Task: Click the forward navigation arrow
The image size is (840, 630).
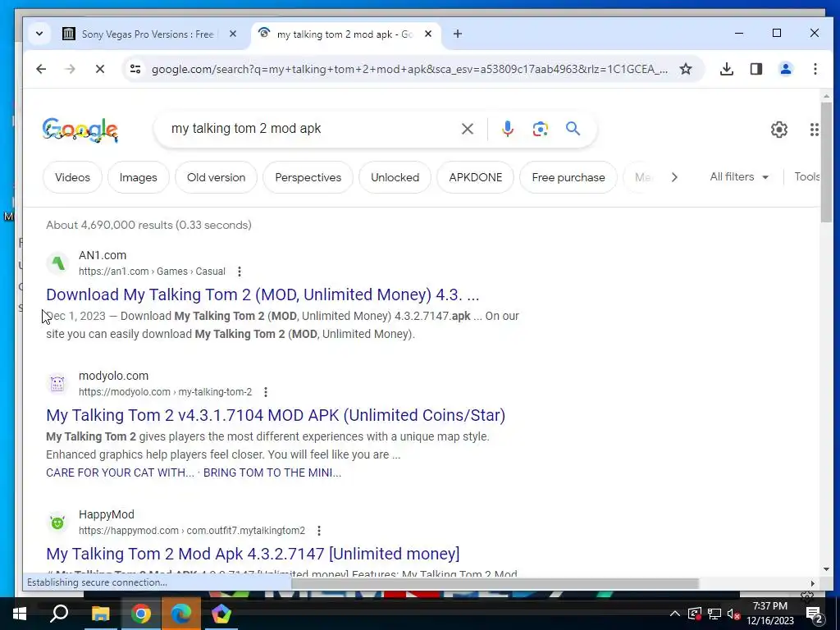Action: (x=71, y=69)
